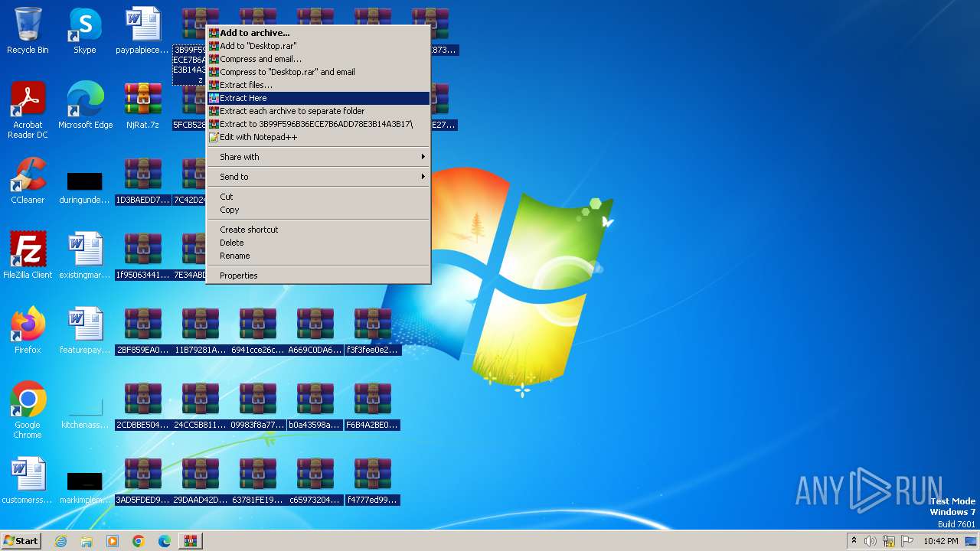
Task: Choose Cut from the context menu
Action: (318, 197)
